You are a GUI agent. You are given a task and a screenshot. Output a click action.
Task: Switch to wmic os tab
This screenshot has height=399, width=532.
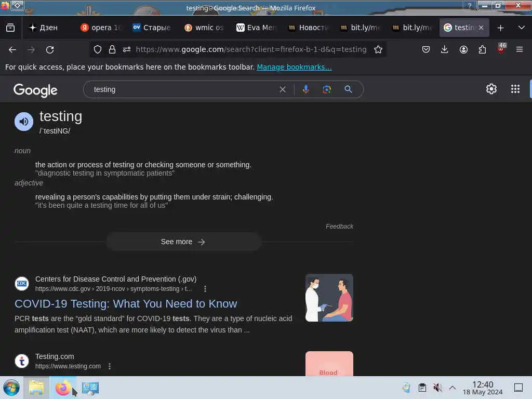pos(204,28)
